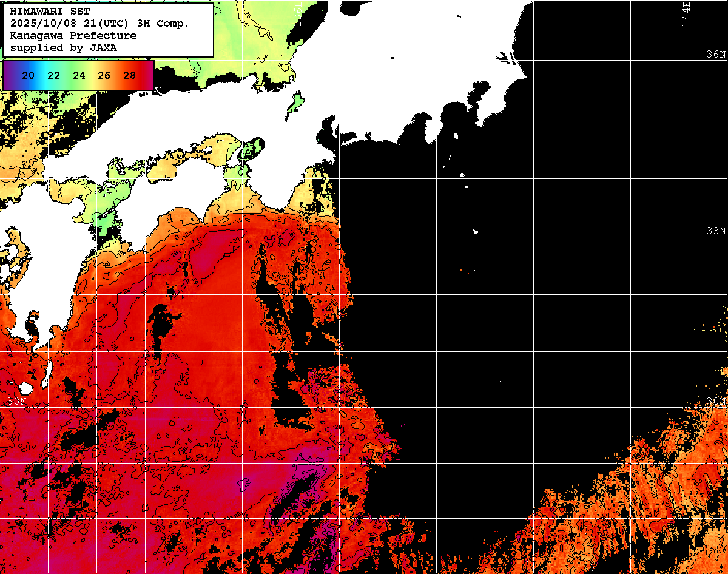This screenshot has width=728, height=574.
Task: Click the 30N label on the right edge
Action: [x=716, y=401]
